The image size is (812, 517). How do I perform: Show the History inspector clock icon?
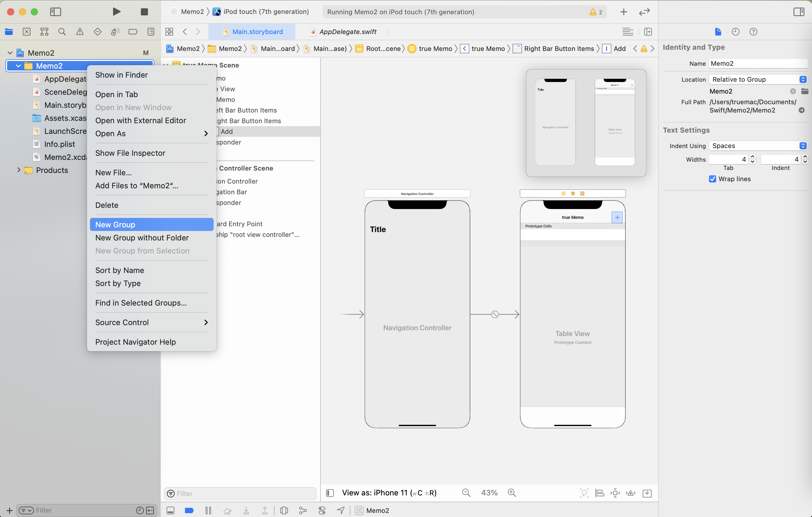(x=735, y=32)
